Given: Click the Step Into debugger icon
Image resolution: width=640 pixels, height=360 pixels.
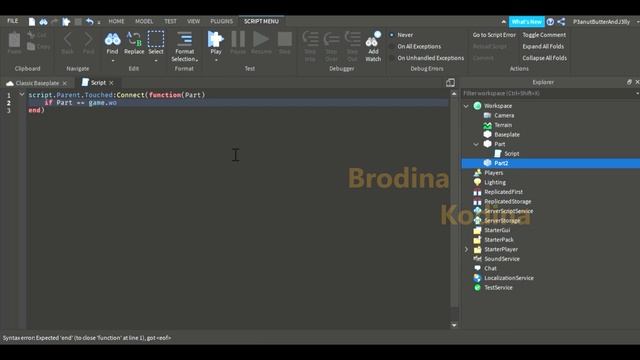Looking at the screenshot, I should 310,39.
